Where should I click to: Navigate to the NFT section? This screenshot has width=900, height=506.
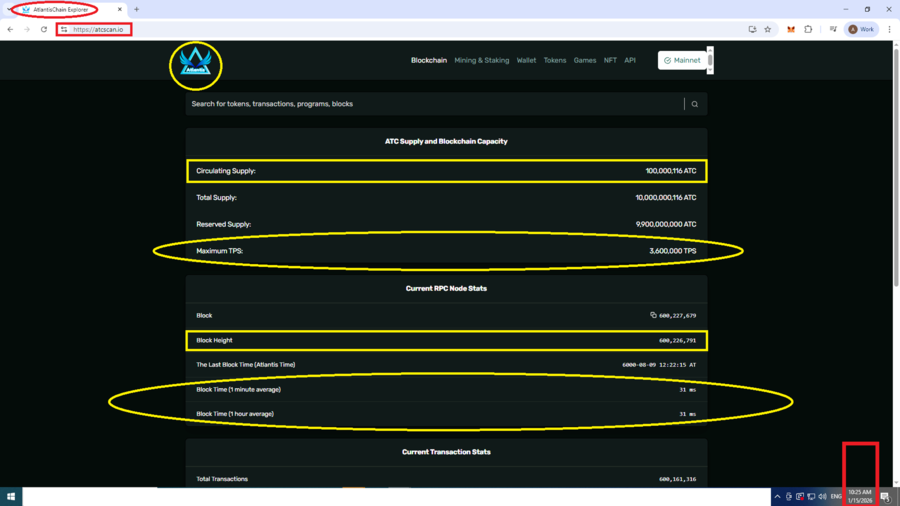(610, 60)
